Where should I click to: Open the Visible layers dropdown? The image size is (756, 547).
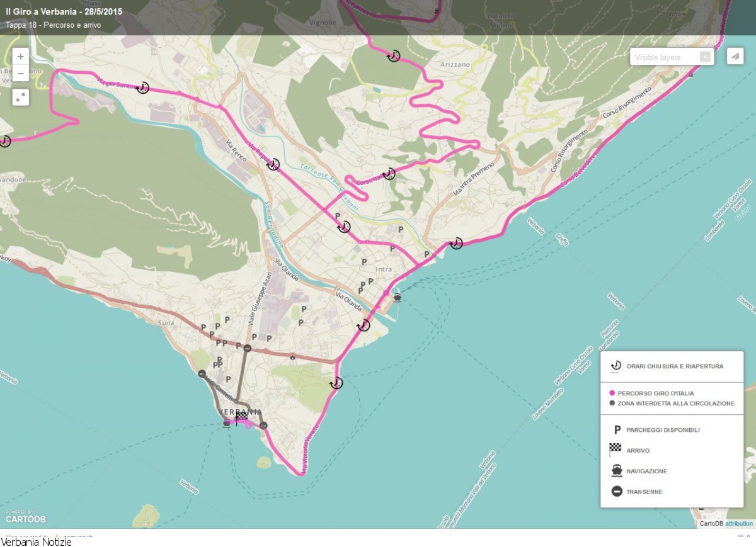point(672,57)
